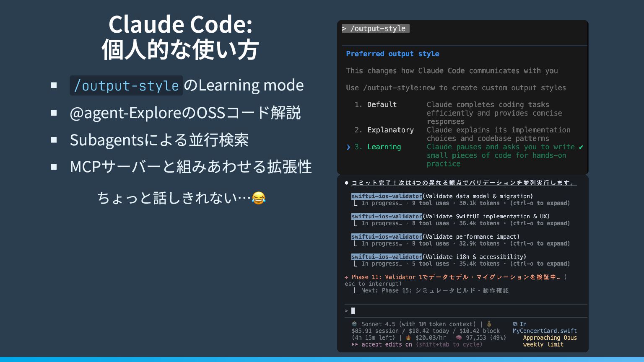Click the '(shift+tab to cycle)' hint

[x=449, y=344]
